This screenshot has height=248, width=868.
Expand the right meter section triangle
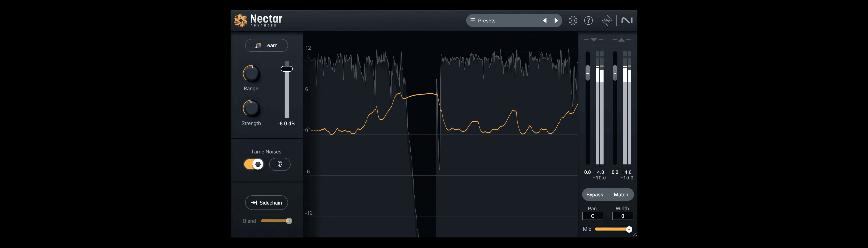click(x=622, y=39)
